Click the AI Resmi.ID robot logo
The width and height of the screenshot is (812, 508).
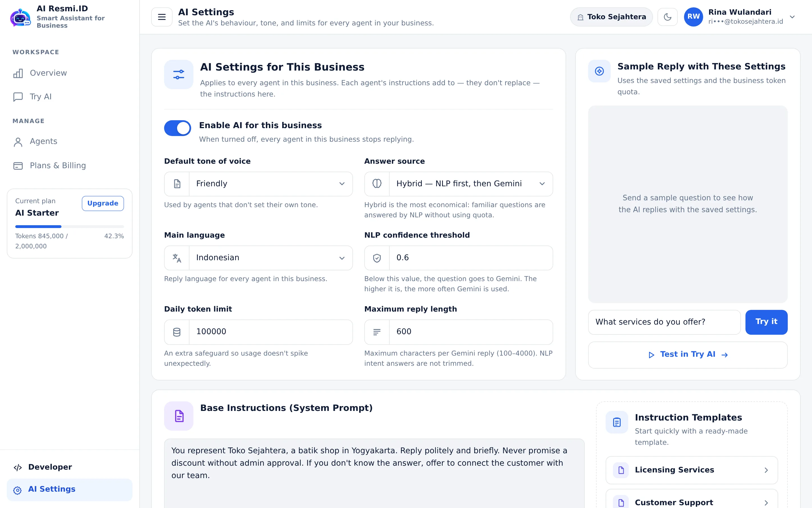(21, 17)
